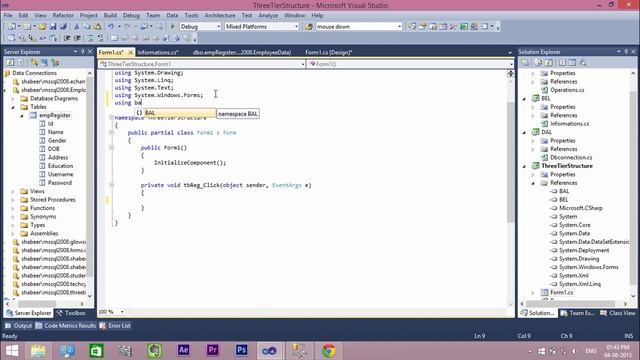Open the Output tab
This screenshot has width=640, height=360.
point(18,326)
